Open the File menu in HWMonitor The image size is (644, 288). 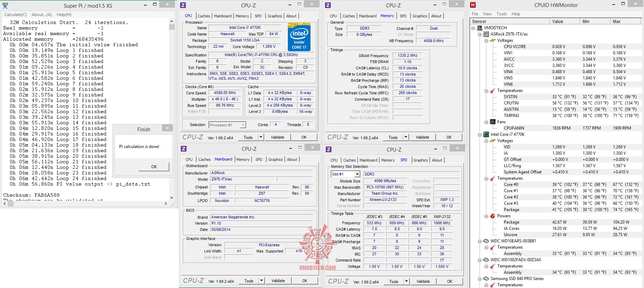coord(475,14)
